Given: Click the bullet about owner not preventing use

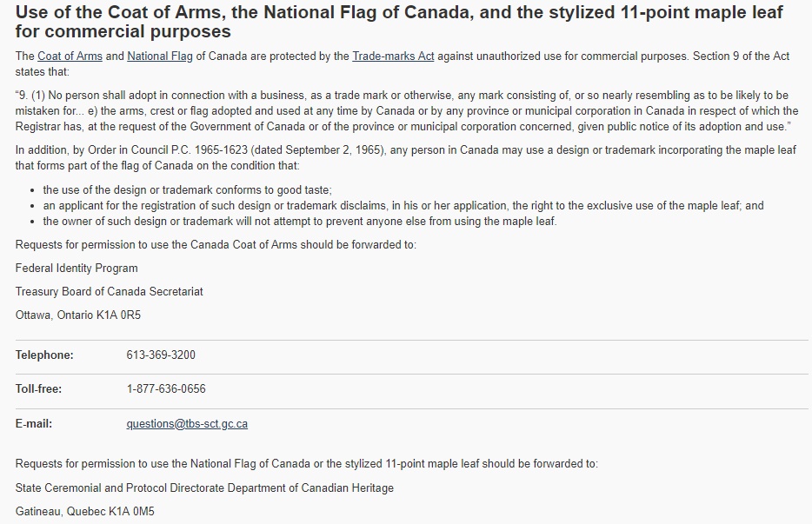Looking at the screenshot, I should click(300, 221).
